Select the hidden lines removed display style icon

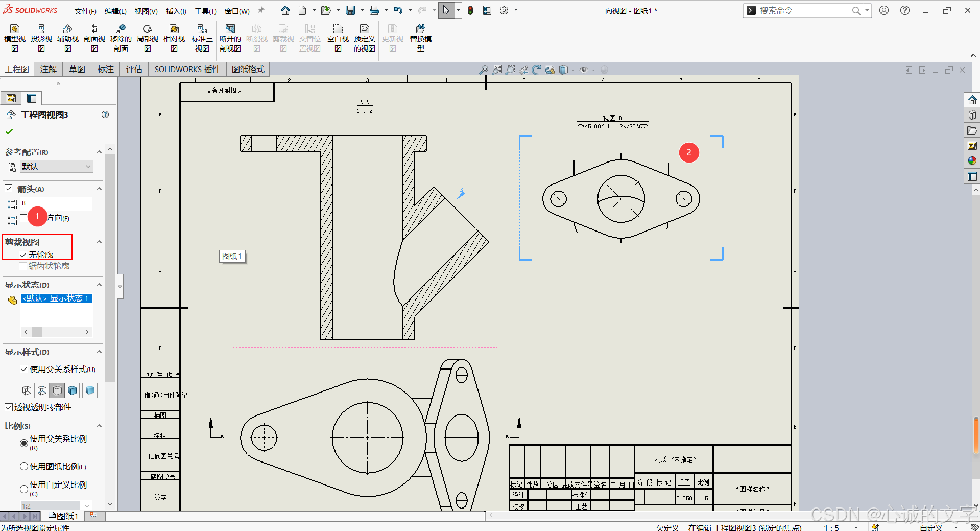tap(57, 390)
